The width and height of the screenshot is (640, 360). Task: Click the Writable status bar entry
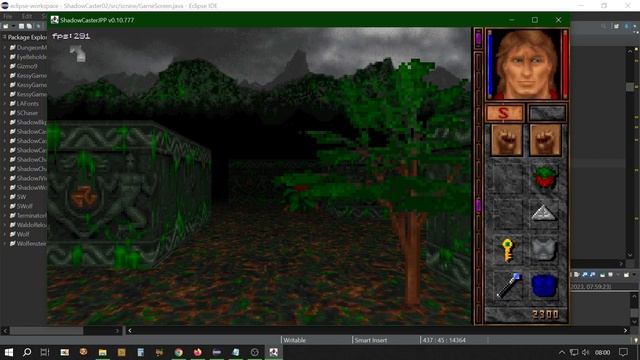pos(295,340)
